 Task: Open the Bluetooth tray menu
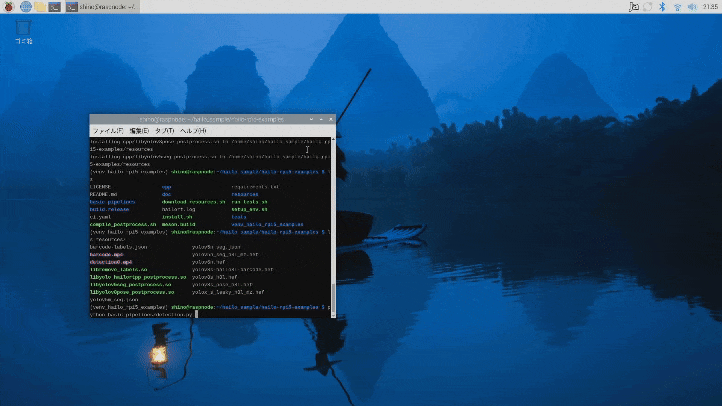click(x=662, y=6)
